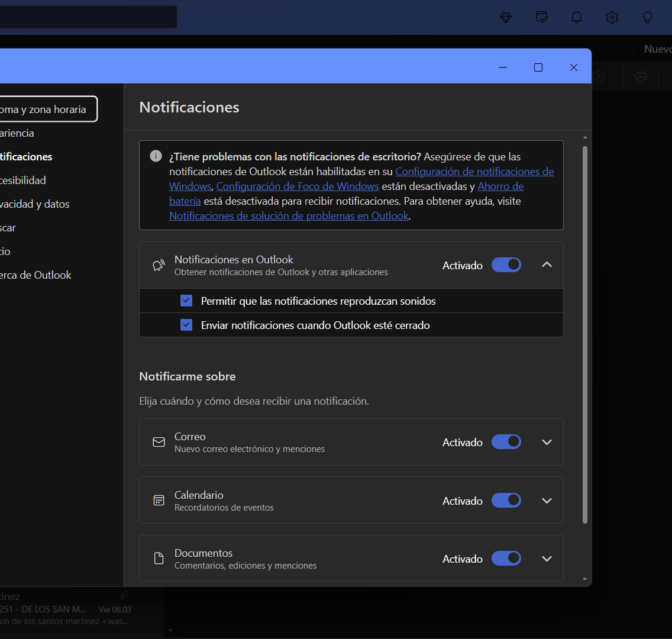Screen dimensions: 672x639
Task: Minimize the settings window
Action: coord(503,67)
